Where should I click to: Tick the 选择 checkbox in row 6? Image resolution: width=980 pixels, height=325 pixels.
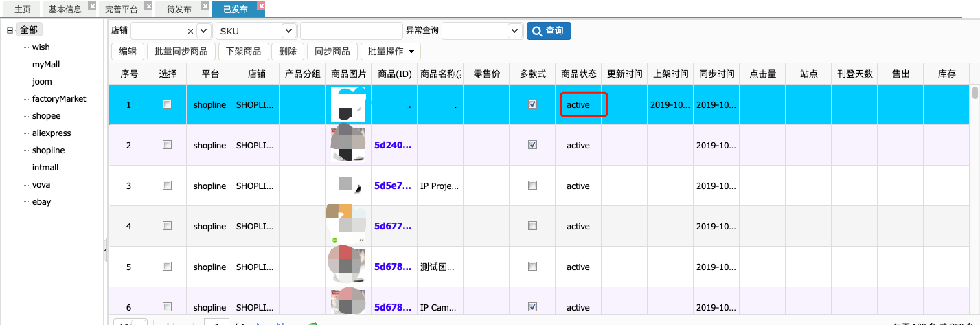click(167, 306)
